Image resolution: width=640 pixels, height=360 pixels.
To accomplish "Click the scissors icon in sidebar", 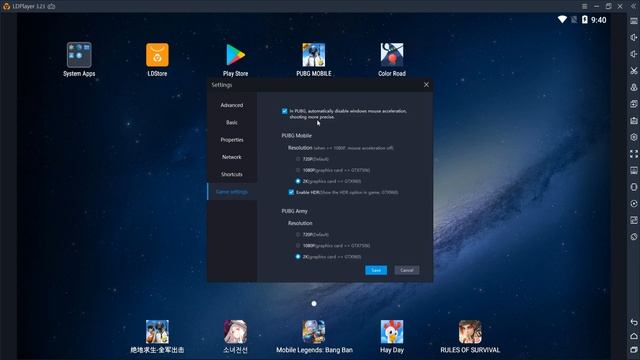I will pyautogui.click(x=633, y=71).
